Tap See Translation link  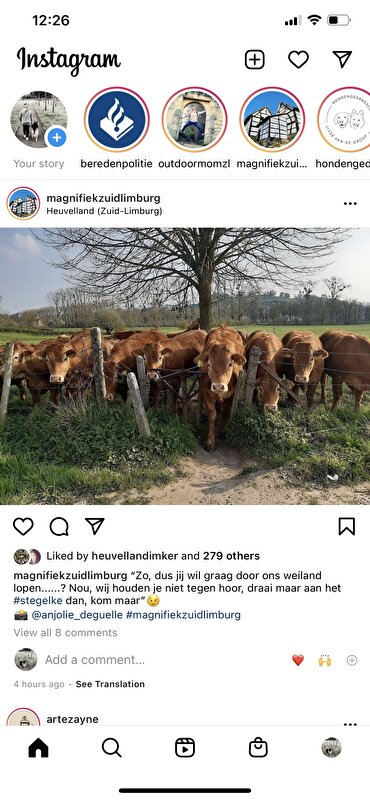coord(110,684)
